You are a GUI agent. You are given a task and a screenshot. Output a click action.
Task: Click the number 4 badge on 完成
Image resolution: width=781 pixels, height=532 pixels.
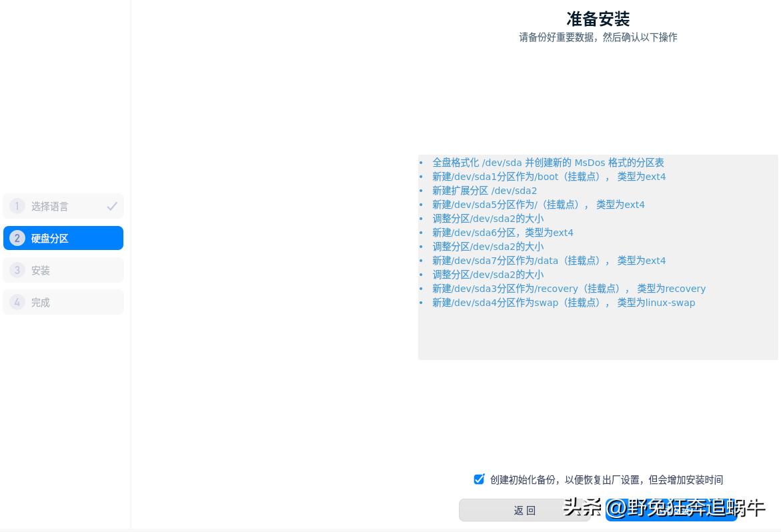(x=17, y=302)
